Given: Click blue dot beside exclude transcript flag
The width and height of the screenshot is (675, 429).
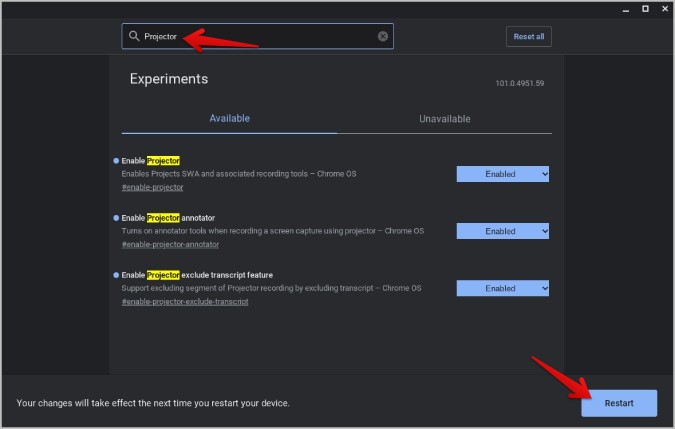Looking at the screenshot, I should point(116,274).
